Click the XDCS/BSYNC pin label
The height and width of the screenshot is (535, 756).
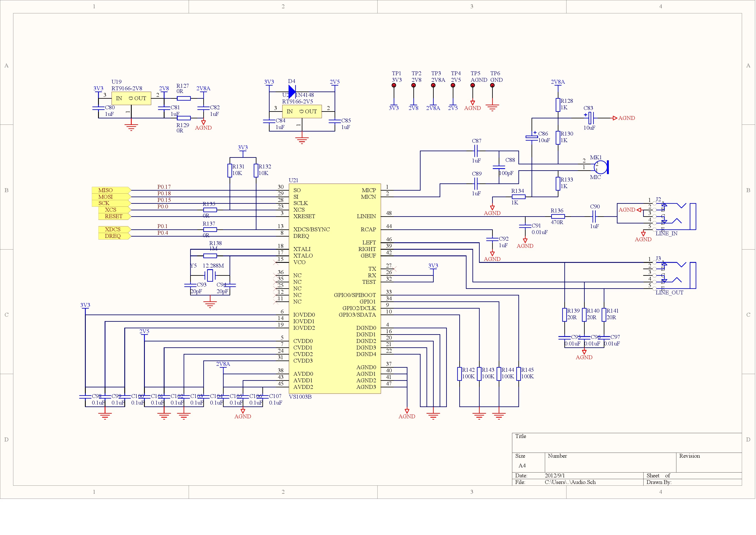[312, 229]
